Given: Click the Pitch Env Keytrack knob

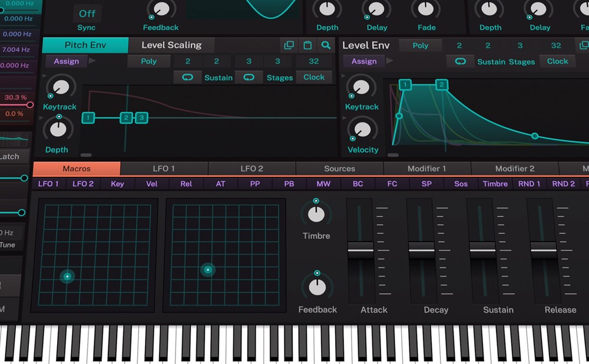Looking at the screenshot, I should click(59, 86).
